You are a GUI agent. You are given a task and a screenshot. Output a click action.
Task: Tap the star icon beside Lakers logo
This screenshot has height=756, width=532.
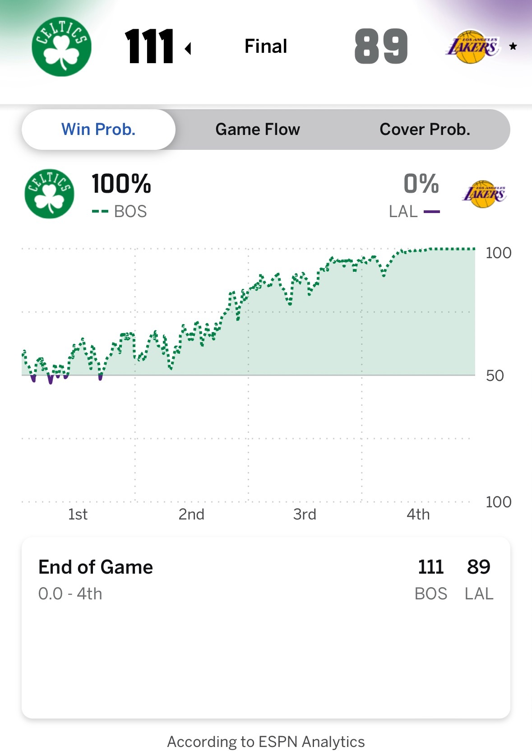pos(513,46)
